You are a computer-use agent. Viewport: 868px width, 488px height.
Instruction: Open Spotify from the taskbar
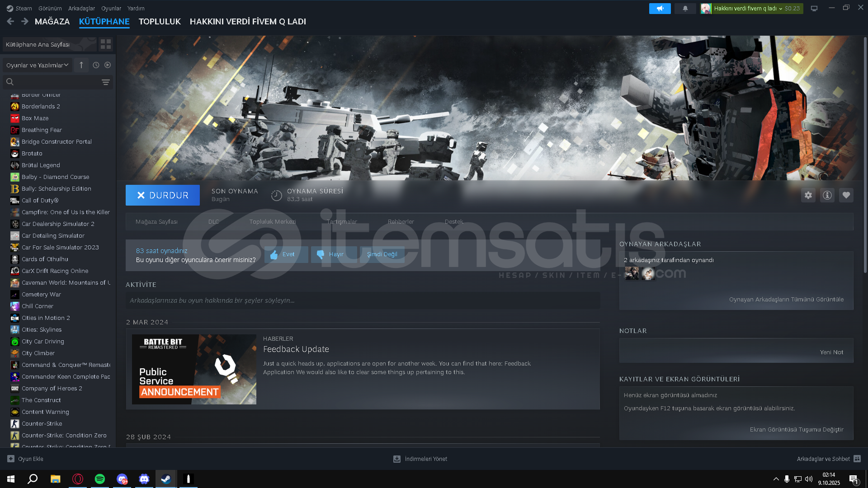click(100, 479)
